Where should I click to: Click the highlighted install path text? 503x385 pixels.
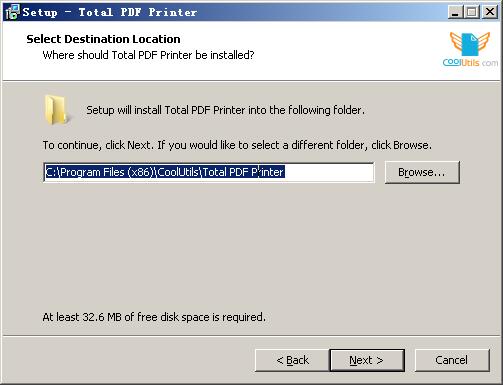click(x=165, y=172)
